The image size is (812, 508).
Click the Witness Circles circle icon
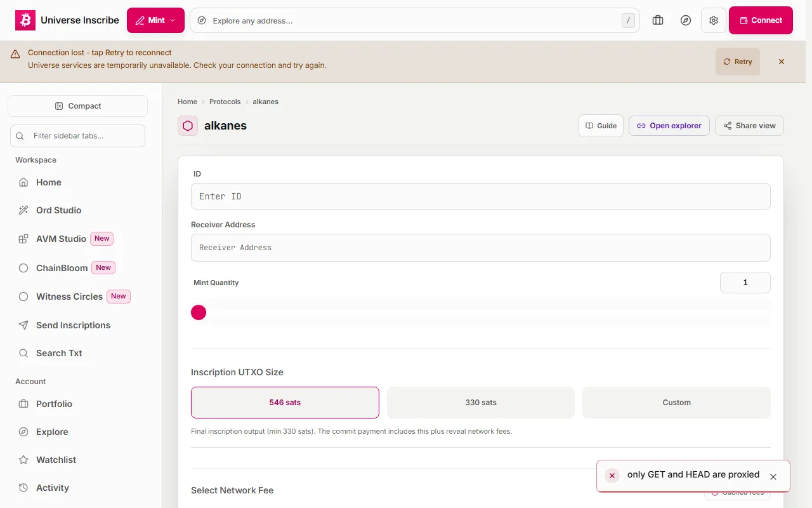(23, 297)
